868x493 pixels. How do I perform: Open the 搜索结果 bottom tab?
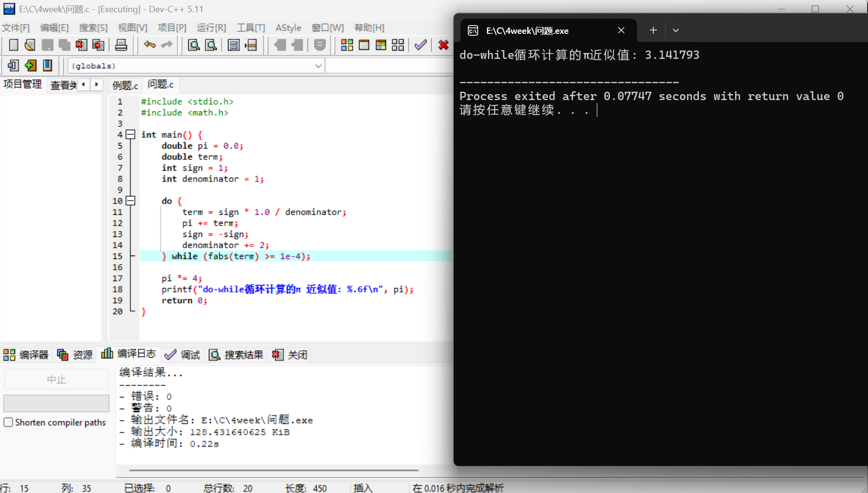click(x=236, y=355)
